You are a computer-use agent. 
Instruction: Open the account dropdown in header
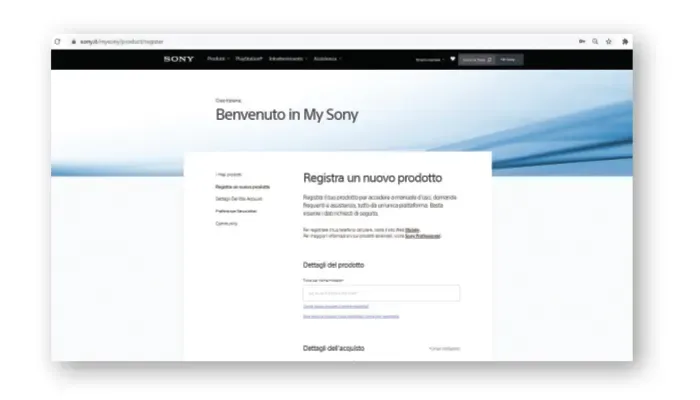coord(430,60)
